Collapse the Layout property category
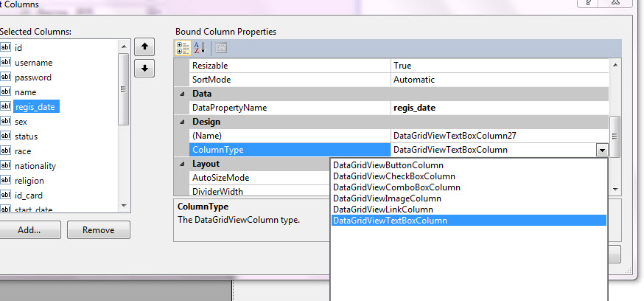644x301 pixels. pos(181,164)
